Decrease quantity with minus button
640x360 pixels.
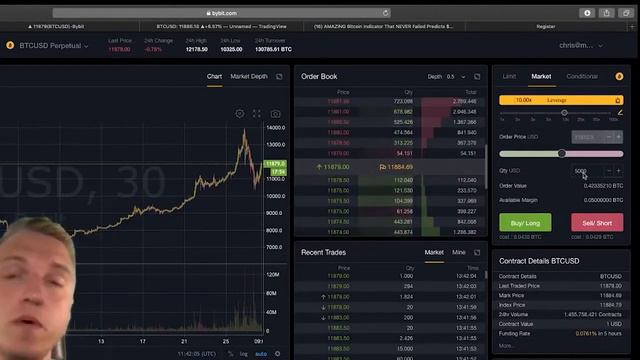[609, 171]
